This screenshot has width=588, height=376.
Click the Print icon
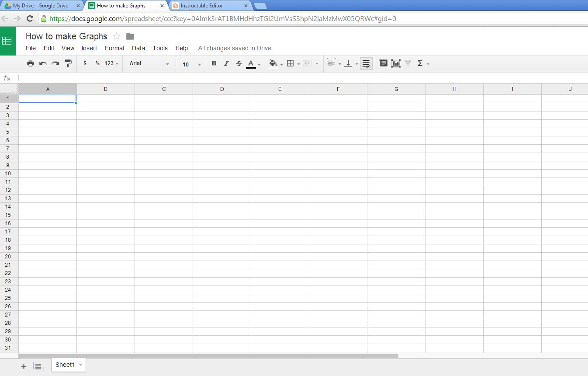[x=30, y=63]
